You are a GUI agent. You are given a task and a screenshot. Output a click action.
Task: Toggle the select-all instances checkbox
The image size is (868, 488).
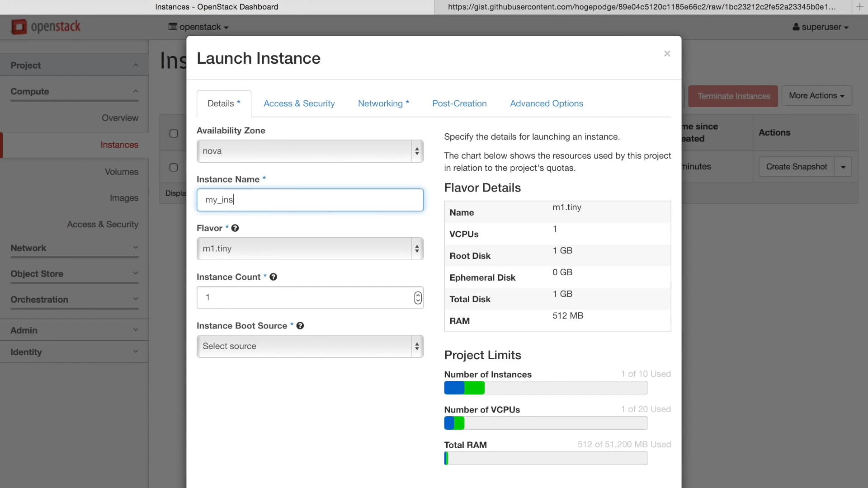tap(174, 134)
